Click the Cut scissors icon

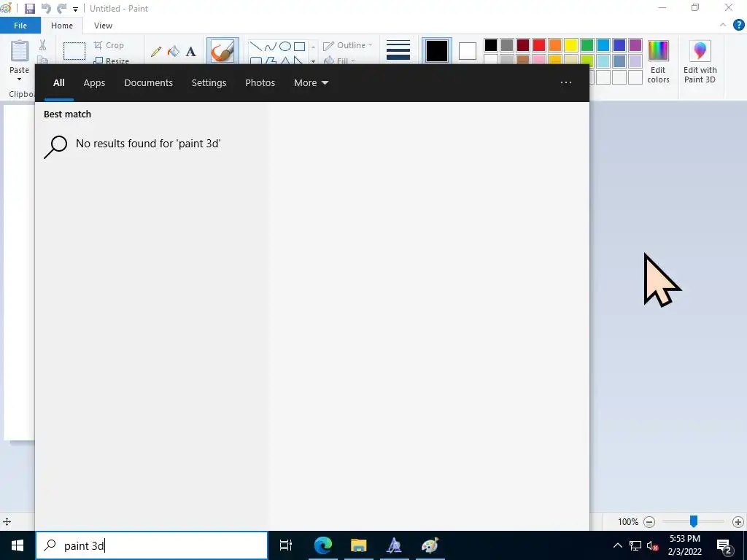point(43,45)
